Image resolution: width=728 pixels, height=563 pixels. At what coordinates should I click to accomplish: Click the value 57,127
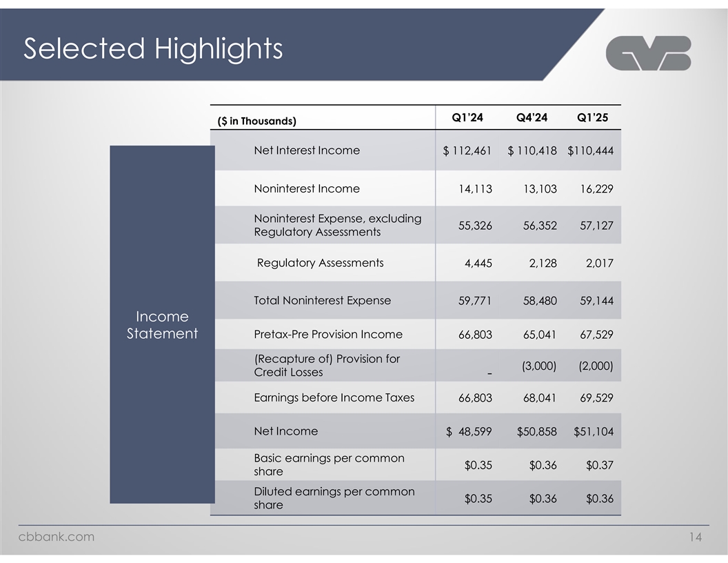click(596, 226)
